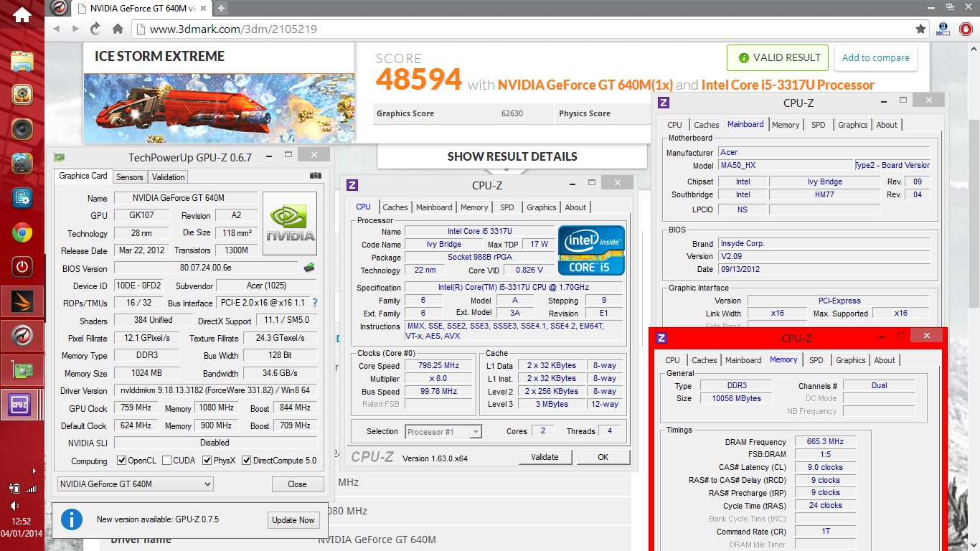Open the volume tray icon
The width and height of the screenshot is (980, 551).
(x=14, y=506)
